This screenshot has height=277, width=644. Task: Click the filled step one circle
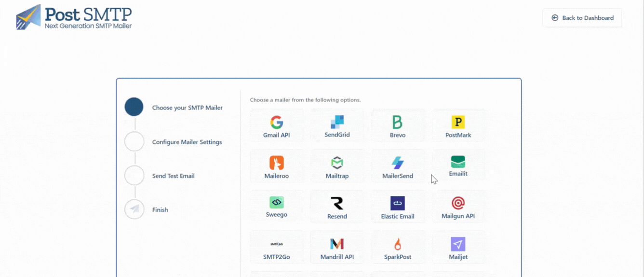click(x=134, y=107)
